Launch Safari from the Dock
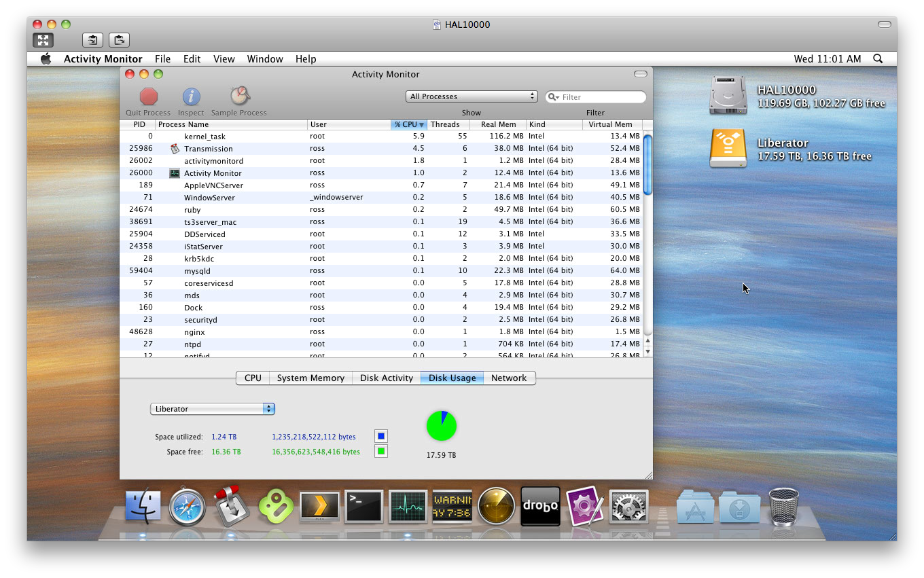This screenshot has height=578, width=924. click(x=187, y=506)
